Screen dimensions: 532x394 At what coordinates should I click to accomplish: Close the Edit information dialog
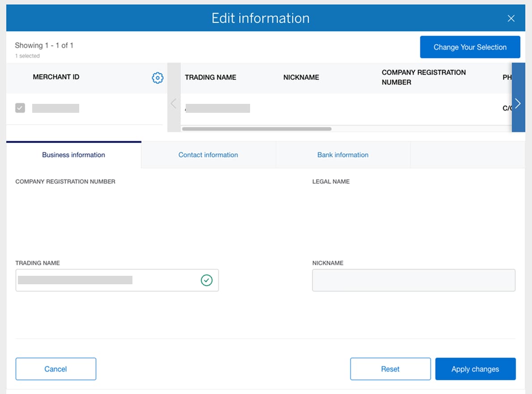511,18
